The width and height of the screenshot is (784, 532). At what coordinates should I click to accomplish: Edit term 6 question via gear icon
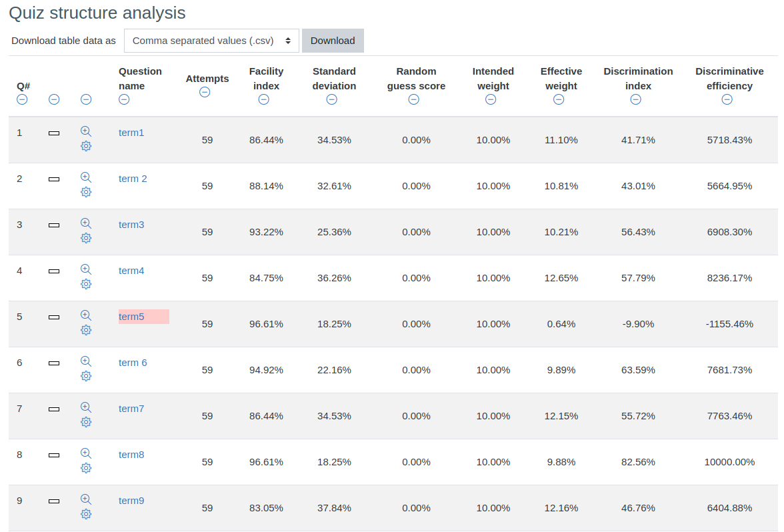[x=86, y=377]
